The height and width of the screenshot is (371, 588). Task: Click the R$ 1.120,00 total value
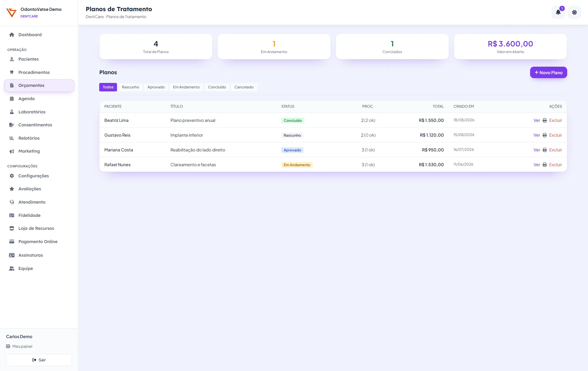pos(432,135)
